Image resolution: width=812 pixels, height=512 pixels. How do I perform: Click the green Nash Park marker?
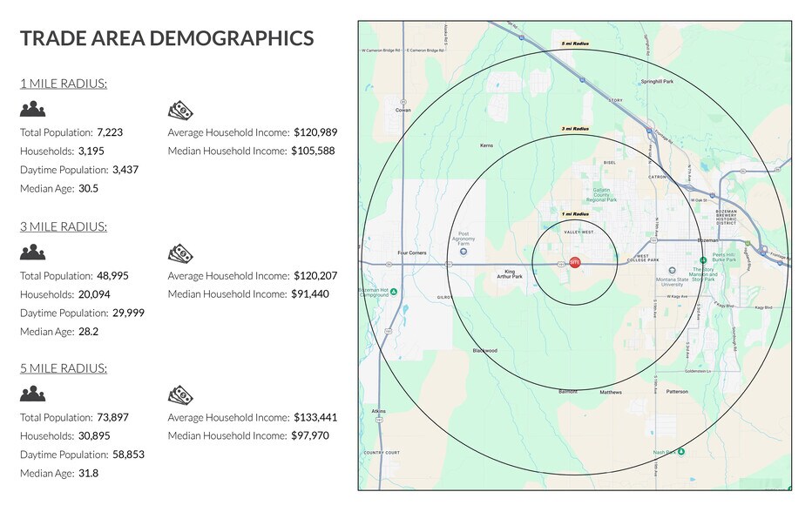pos(681,451)
